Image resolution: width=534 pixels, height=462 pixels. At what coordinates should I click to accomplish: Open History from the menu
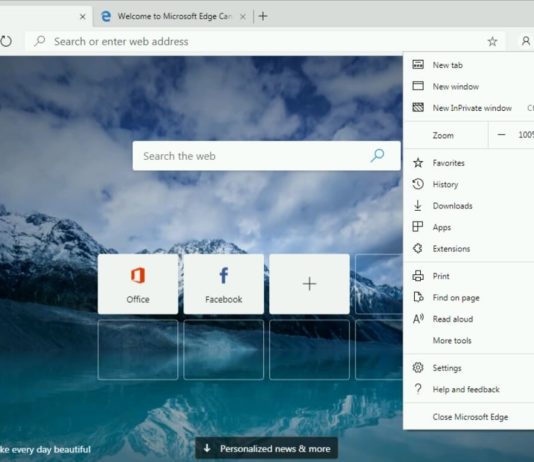click(x=469, y=185)
